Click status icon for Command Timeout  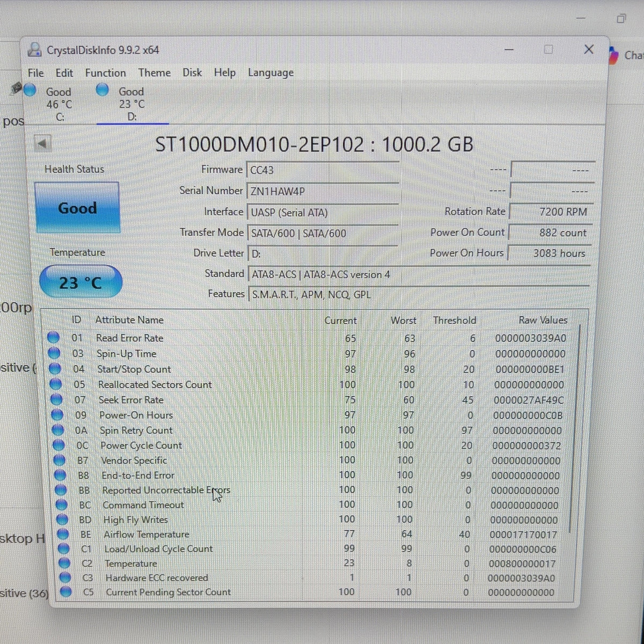62,504
